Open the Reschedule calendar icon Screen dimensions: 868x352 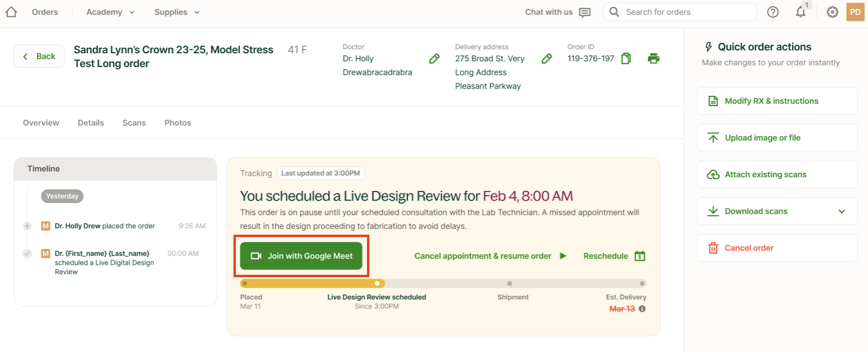pos(639,256)
